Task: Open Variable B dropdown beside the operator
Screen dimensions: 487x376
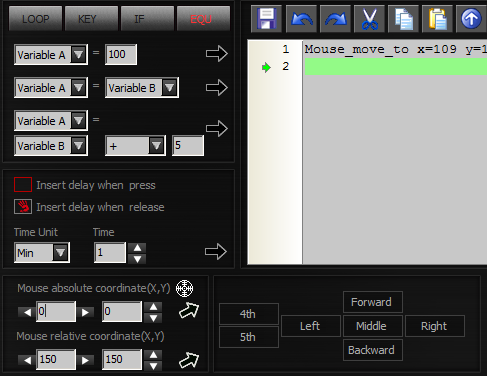Action: [78, 145]
